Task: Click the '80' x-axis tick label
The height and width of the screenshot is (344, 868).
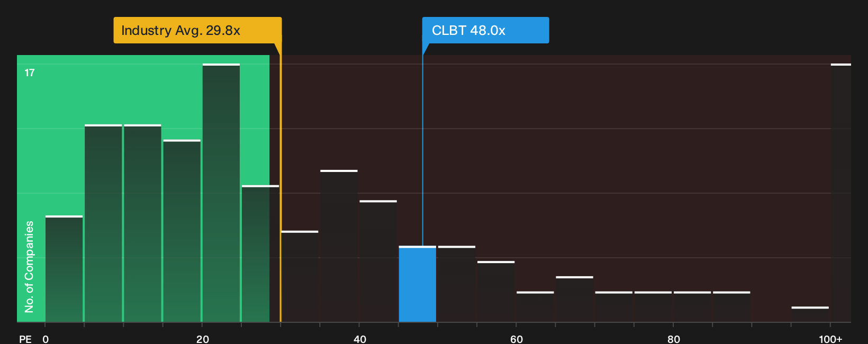Action: coord(674,339)
